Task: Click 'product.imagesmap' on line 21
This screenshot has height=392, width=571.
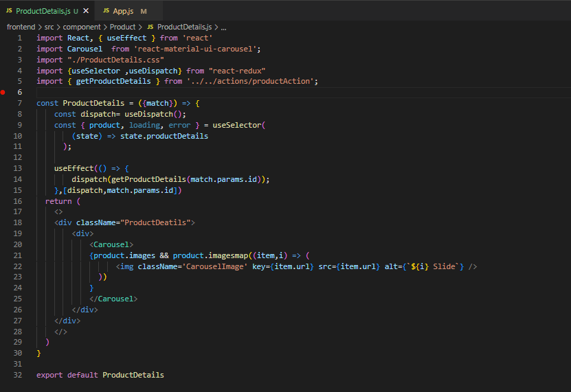Action: tap(210, 255)
